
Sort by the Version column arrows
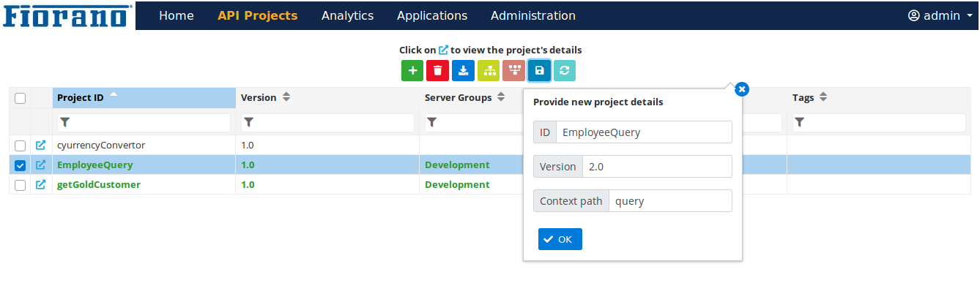(286, 97)
